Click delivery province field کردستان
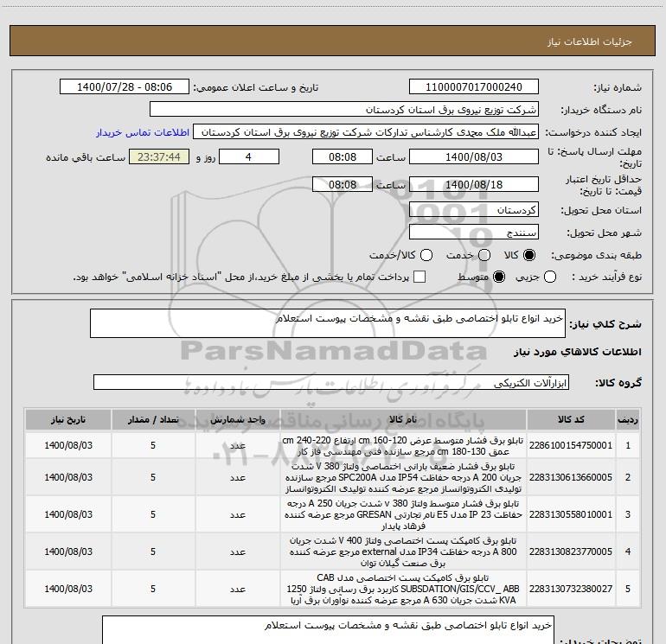This screenshot has width=666, height=644. 474,210
